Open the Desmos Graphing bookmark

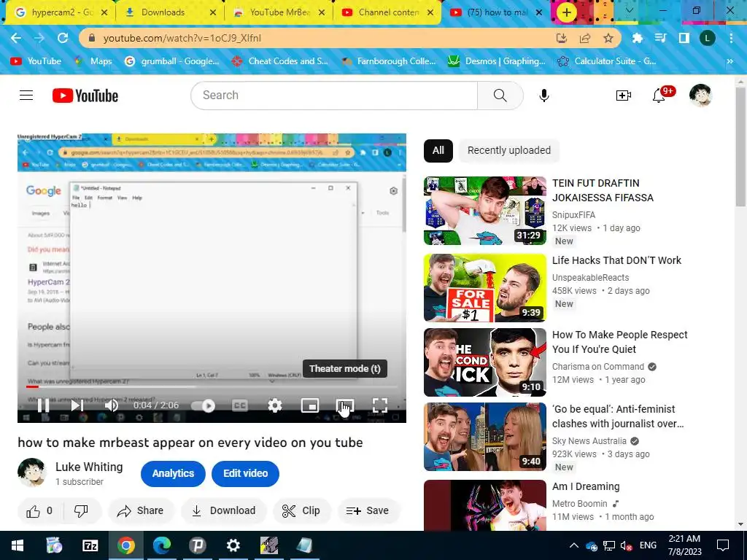coord(496,61)
